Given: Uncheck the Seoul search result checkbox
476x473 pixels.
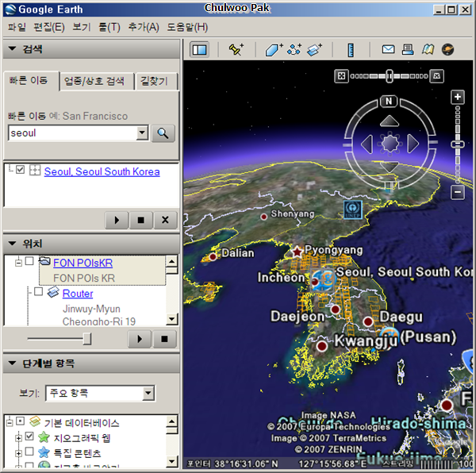Looking at the screenshot, I should 21,169.
